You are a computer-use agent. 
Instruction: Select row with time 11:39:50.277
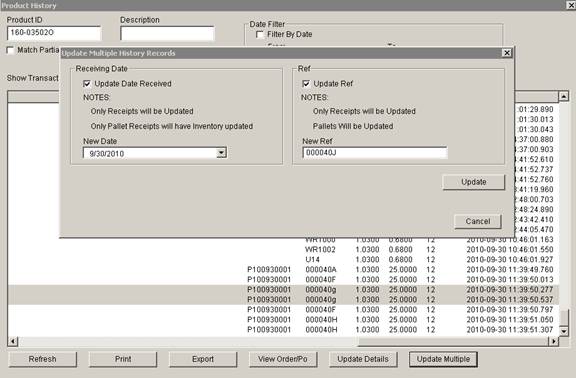[283, 289]
